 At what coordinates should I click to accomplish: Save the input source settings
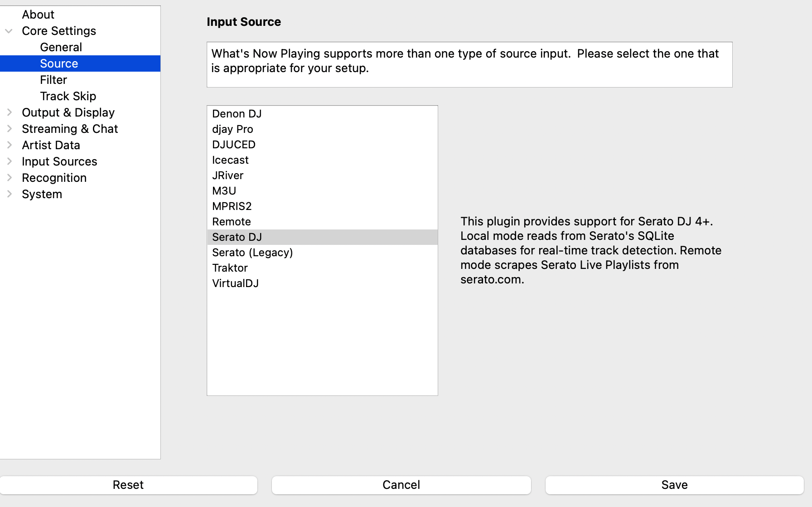[674, 484]
